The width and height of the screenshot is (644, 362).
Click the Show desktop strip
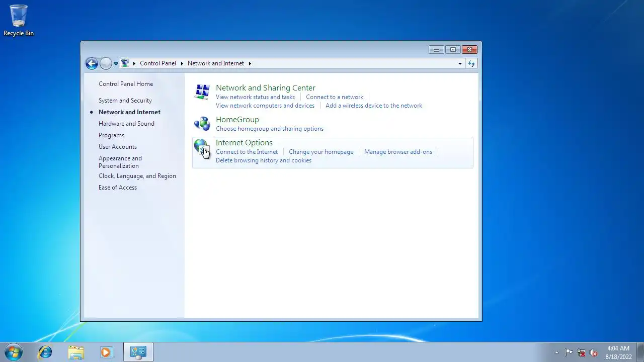640,352
